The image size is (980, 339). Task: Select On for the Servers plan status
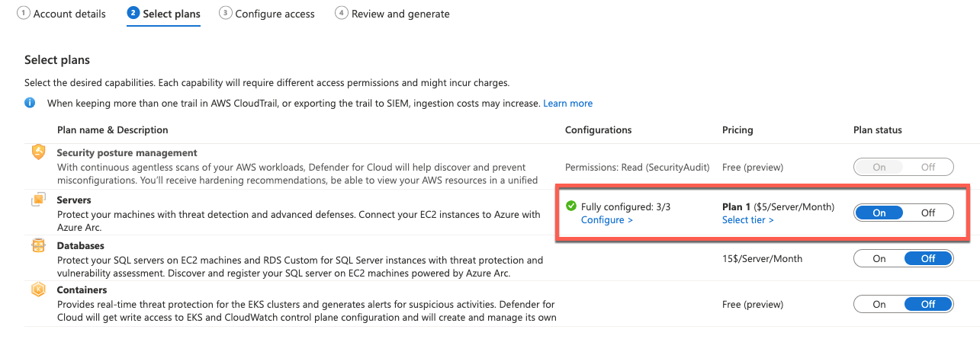tap(879, 213)
